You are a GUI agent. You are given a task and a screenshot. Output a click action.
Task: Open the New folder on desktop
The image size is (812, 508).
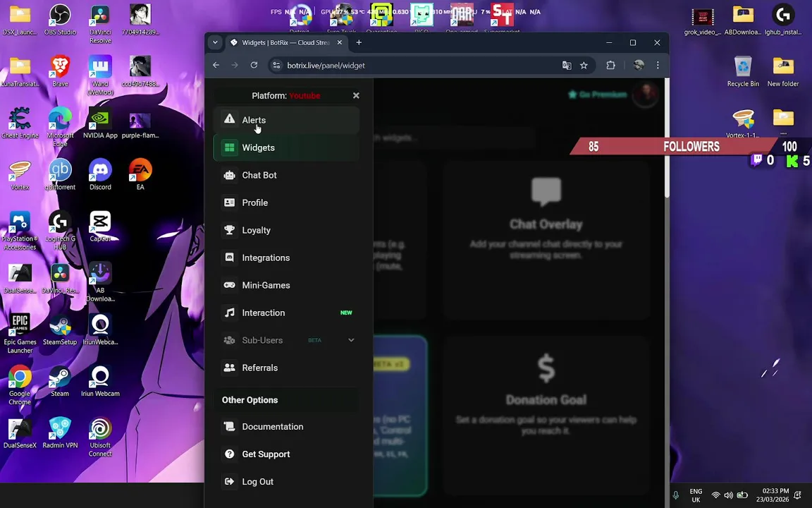tap(783, 71)
